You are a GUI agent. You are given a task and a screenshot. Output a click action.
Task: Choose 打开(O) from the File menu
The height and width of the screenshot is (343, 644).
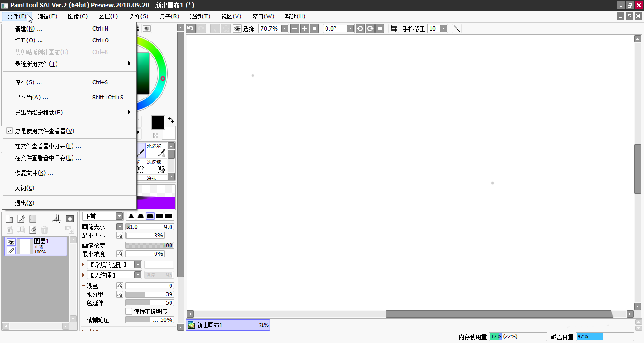point(69,41)
